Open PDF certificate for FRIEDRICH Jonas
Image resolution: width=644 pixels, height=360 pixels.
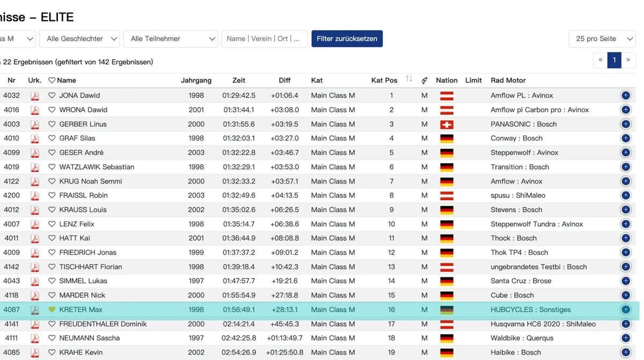35,253
